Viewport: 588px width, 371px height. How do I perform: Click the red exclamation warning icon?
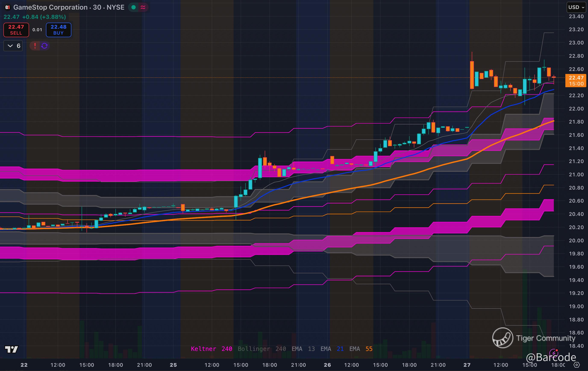[35, 46]
